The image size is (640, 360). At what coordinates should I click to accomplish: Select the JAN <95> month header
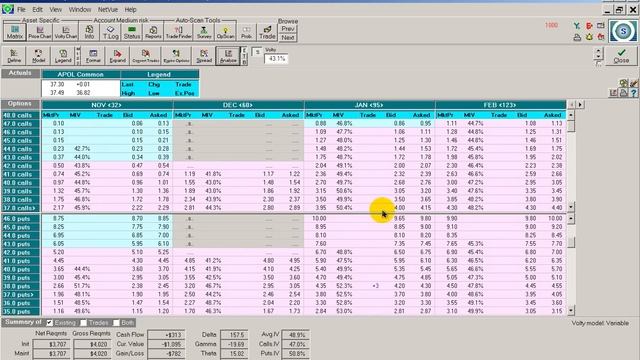[369, 105]
